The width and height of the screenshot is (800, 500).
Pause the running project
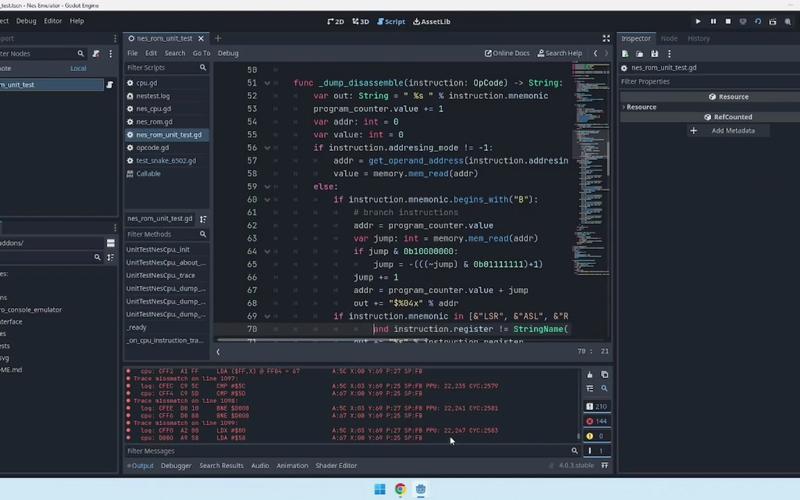(713, 21)
